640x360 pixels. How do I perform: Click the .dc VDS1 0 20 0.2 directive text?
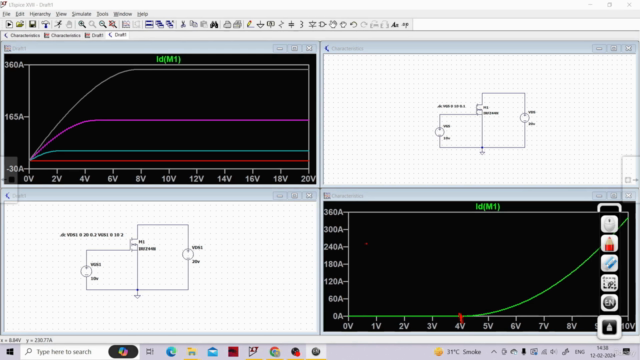pos(92,235)
